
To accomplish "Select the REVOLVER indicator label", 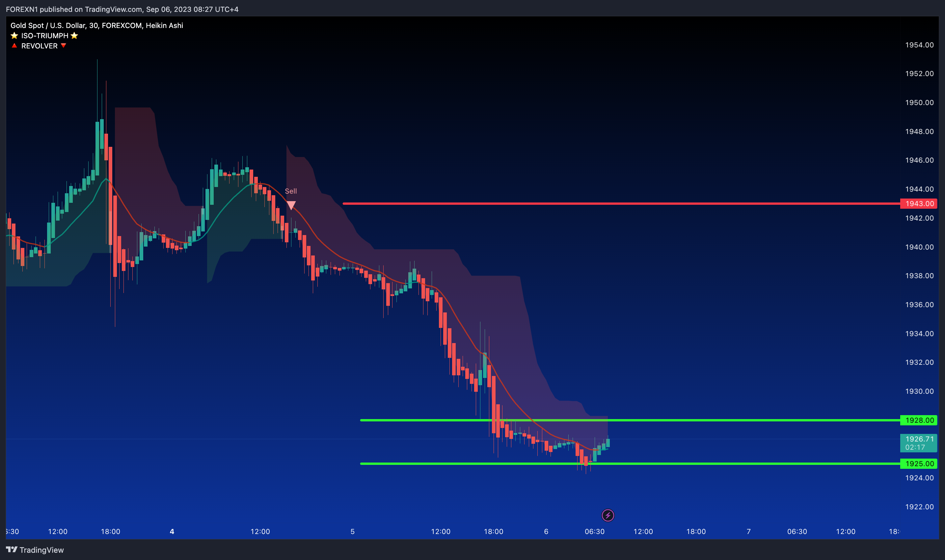I will tap(39, 46).
